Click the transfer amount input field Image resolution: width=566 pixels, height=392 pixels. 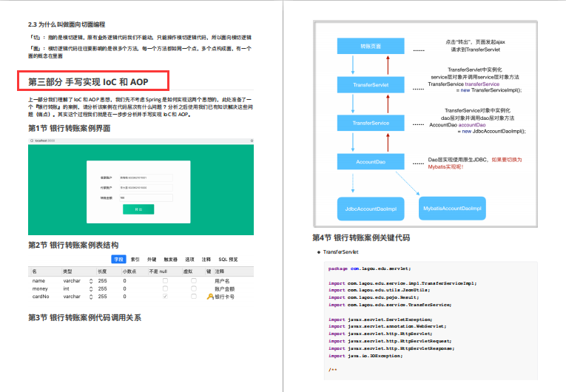[146, 197]
